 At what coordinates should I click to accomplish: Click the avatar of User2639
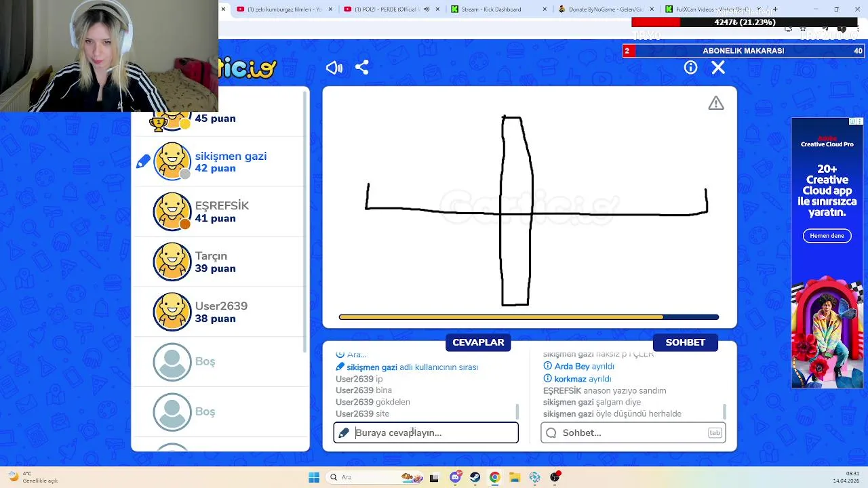coord(172,312)
